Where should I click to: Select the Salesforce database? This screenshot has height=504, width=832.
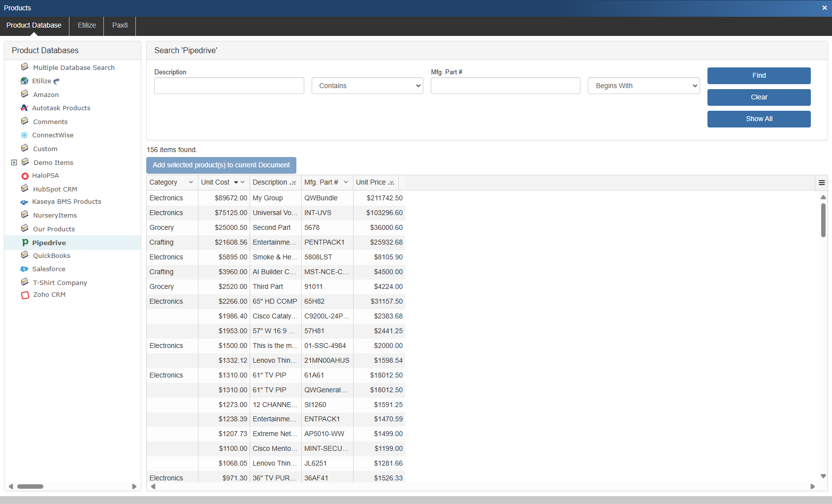point(48,269)
